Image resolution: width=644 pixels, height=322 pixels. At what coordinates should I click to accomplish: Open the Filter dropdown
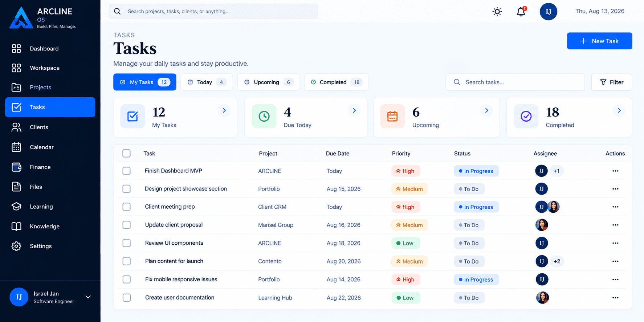611,82
